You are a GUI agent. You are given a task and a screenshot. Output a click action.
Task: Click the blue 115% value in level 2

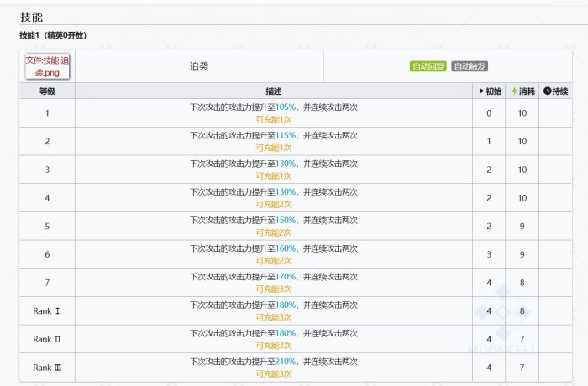point(286,136)
